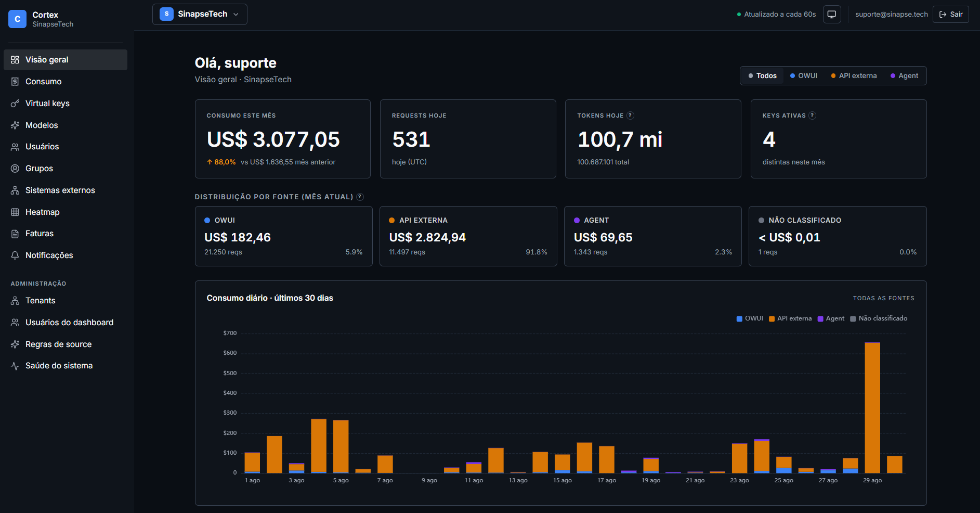Screen dimensions: 980x513
Task: Go to the Faturas page
Action: (x=66, y=234)
